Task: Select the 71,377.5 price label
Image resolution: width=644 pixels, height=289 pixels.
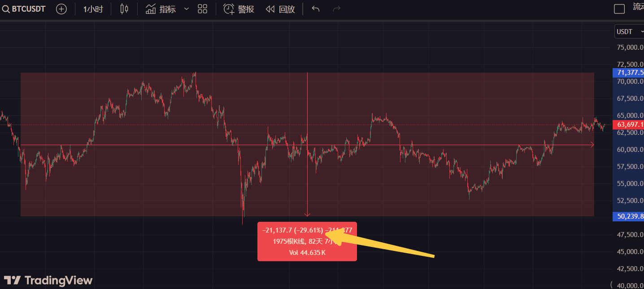Action: (628, 73)
